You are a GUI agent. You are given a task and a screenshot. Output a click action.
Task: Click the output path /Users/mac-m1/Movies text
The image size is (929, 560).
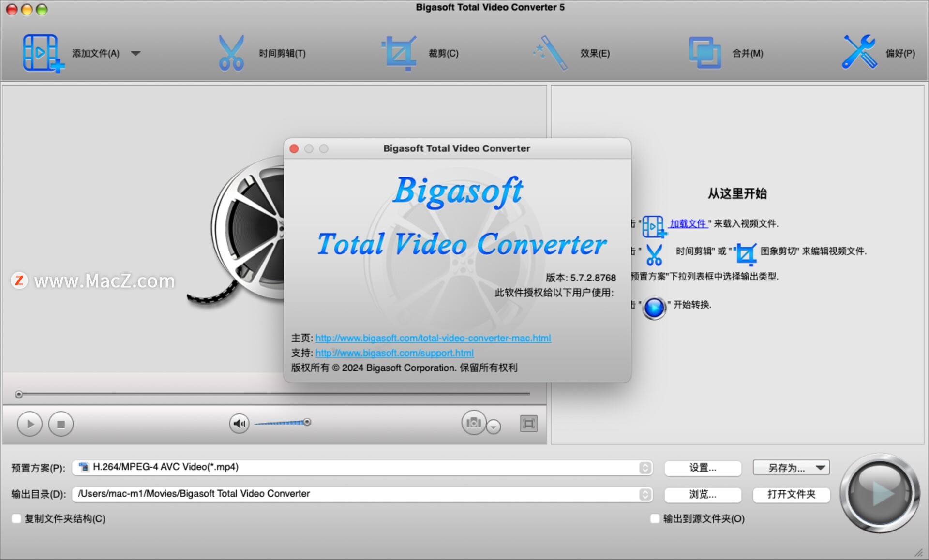pos(194,493)
